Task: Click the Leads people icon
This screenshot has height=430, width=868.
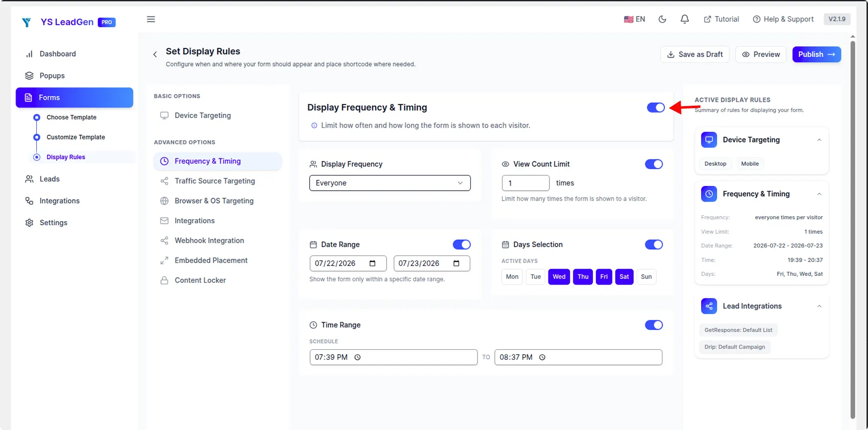Action: coord(29,179)
